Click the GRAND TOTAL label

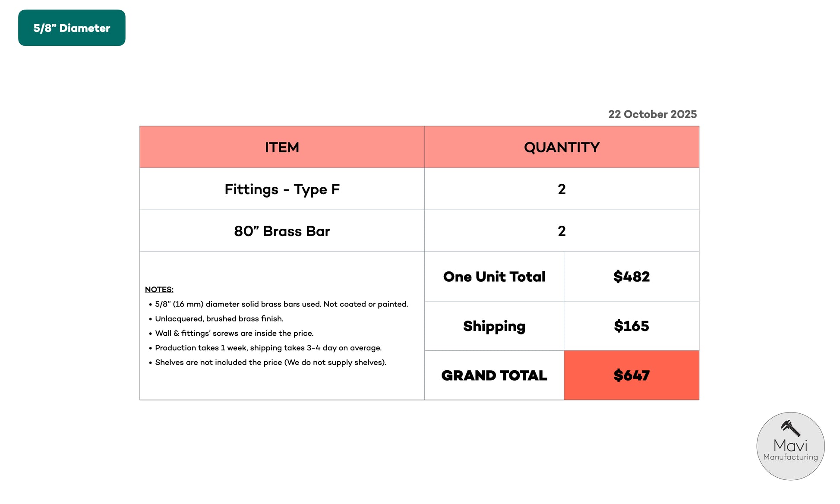pos(494,375)
